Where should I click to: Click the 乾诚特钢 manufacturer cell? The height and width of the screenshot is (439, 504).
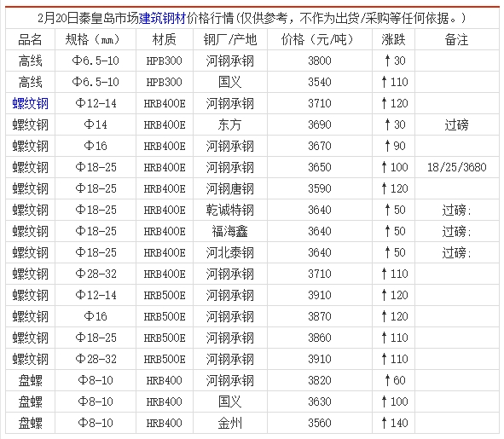230,210
